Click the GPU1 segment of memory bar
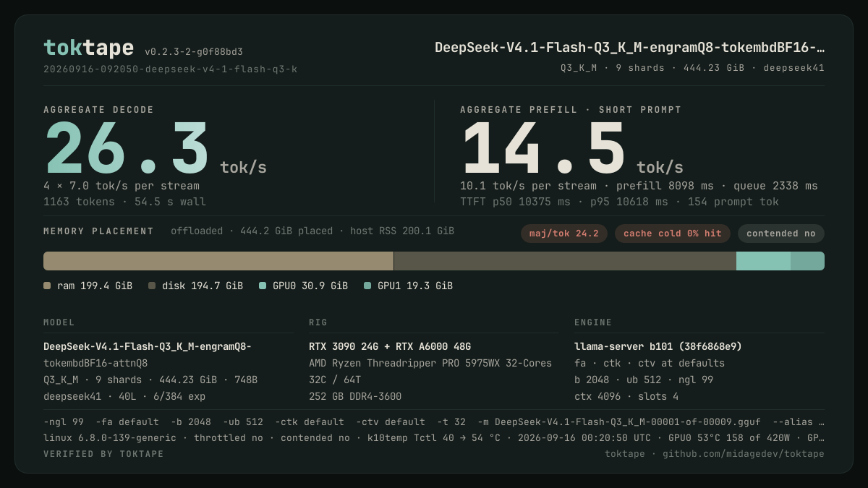Screen dimensions: 868x488 pyautogui.click(x=807, y=261)
